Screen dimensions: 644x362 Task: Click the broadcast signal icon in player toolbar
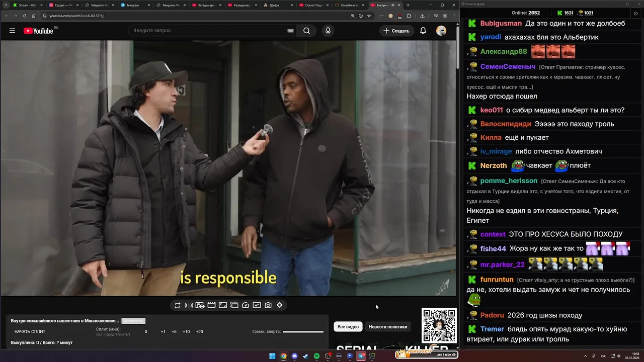point(189,305)
